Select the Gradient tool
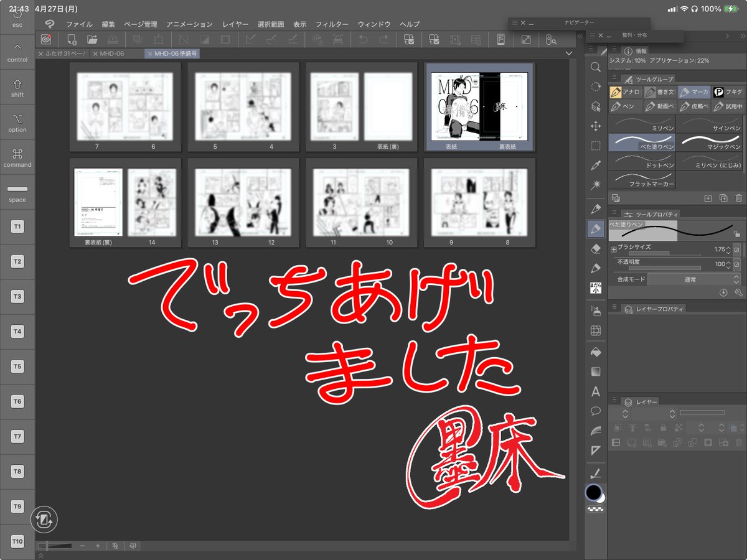Image resolution: width=747 pixels, height=560 pixels. click(596, 371)
